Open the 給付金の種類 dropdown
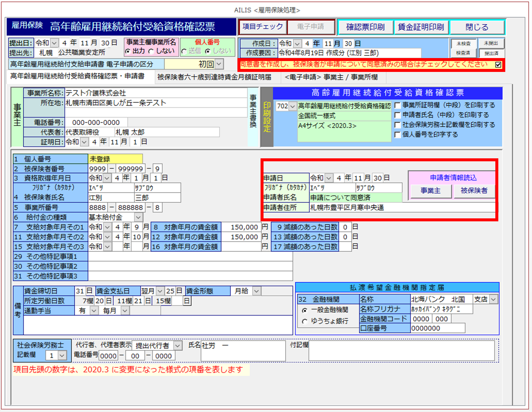Image resolution: width=532 pixels, height=412 pixels. 138,217
